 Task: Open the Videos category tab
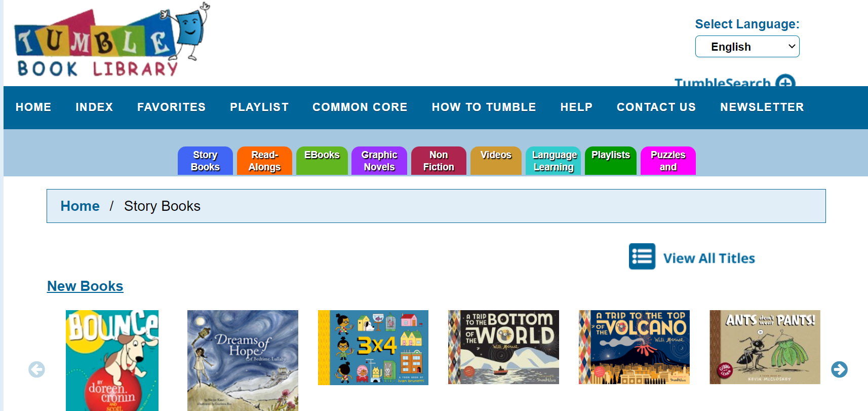[x=496, y=161]
